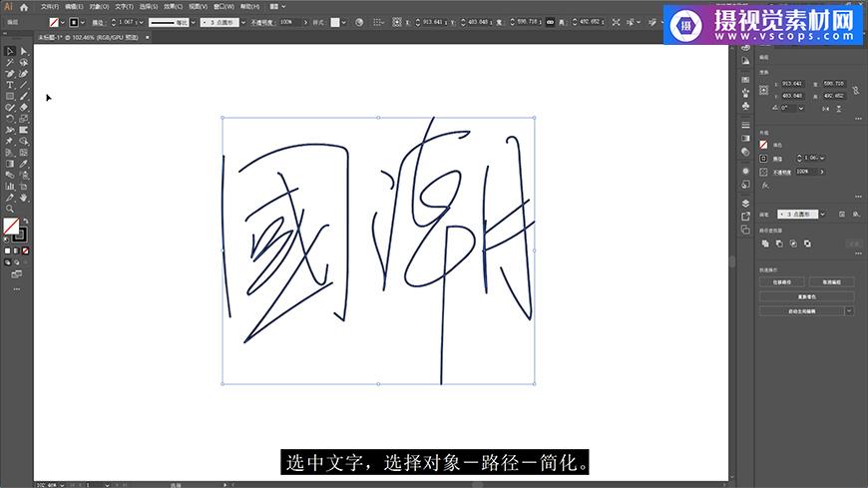Click left quick action button in Properties
This screenshot has width=868, height=488.
pyautogui.click(x=781, y=282)
